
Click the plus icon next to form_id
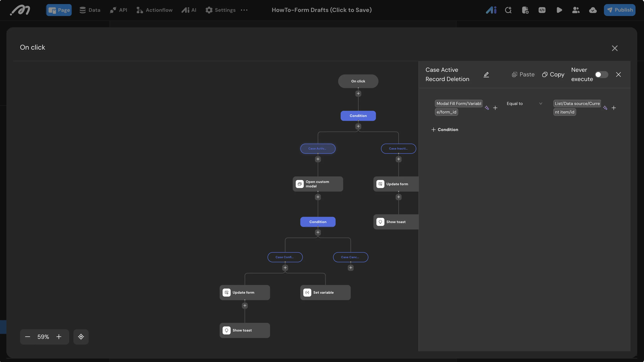[x=495, y=108]
